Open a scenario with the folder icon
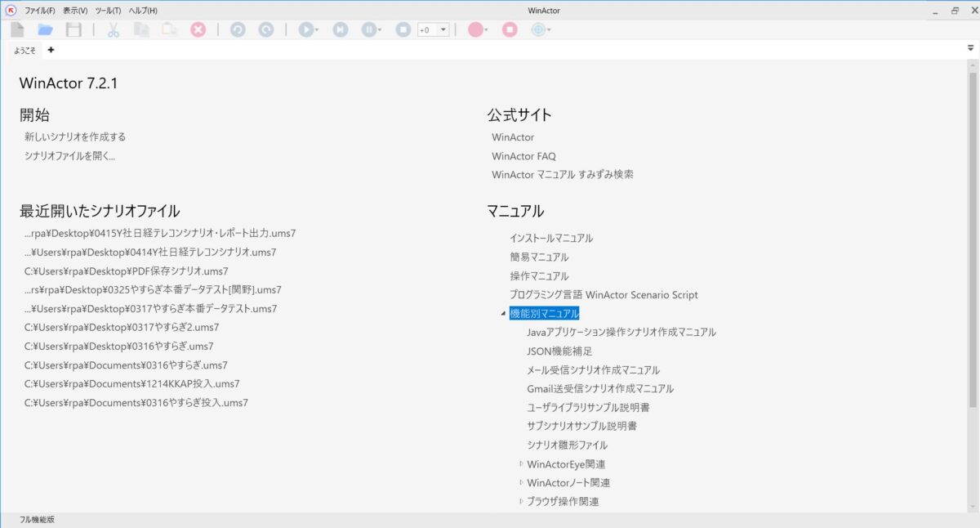 [45, 29]
